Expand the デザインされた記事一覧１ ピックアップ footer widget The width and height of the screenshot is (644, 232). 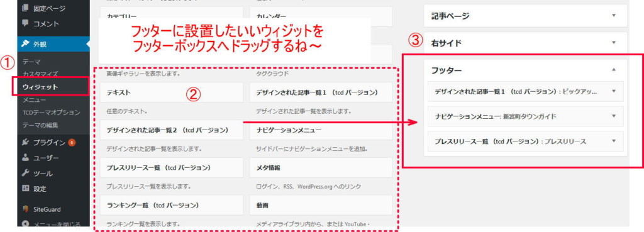[x=614, y=91]
